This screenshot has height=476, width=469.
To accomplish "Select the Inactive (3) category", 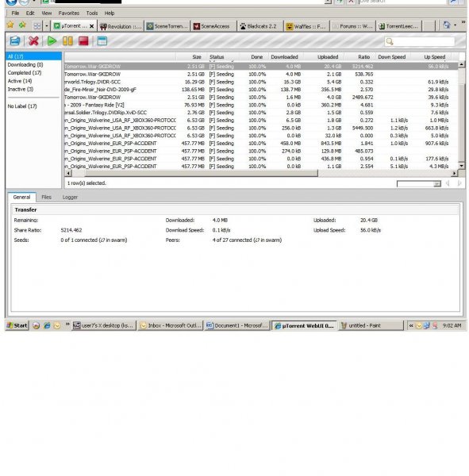I will [x=21, y=89].
